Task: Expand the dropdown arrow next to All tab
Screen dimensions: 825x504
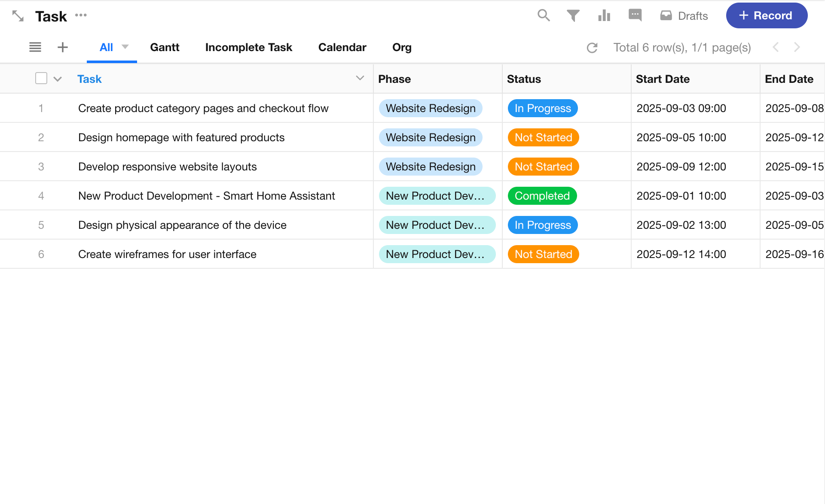Action: tap(125, 47)
